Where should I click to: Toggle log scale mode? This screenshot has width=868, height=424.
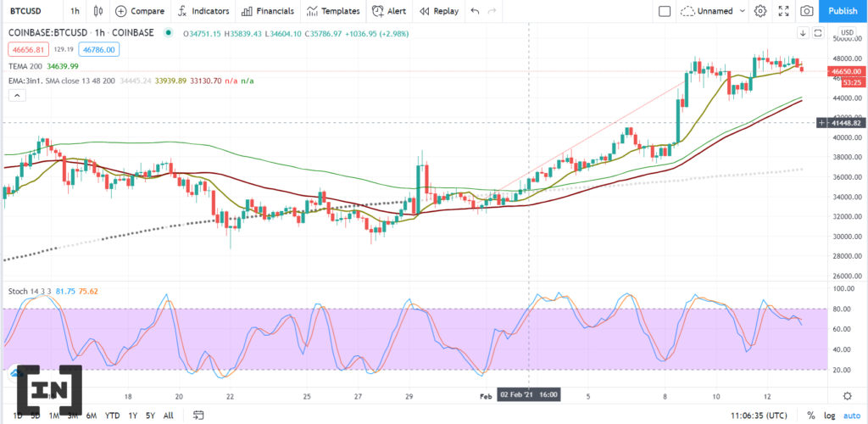(x=830, y=416)
